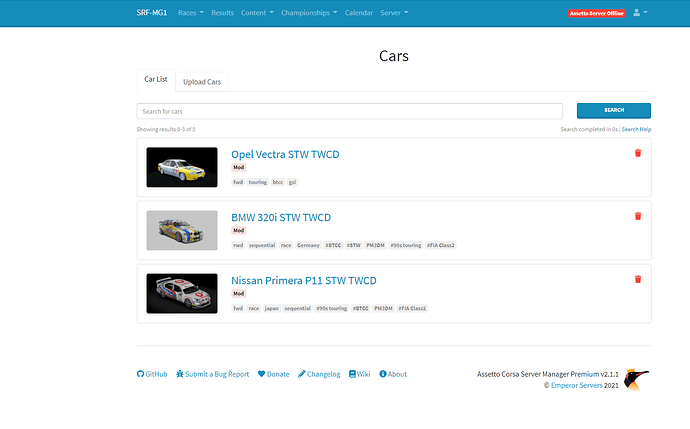The width and height of the screenshot is (690, 429).
Task: Click the penguin logo in the footer
Action: click(x=637, y=379)
